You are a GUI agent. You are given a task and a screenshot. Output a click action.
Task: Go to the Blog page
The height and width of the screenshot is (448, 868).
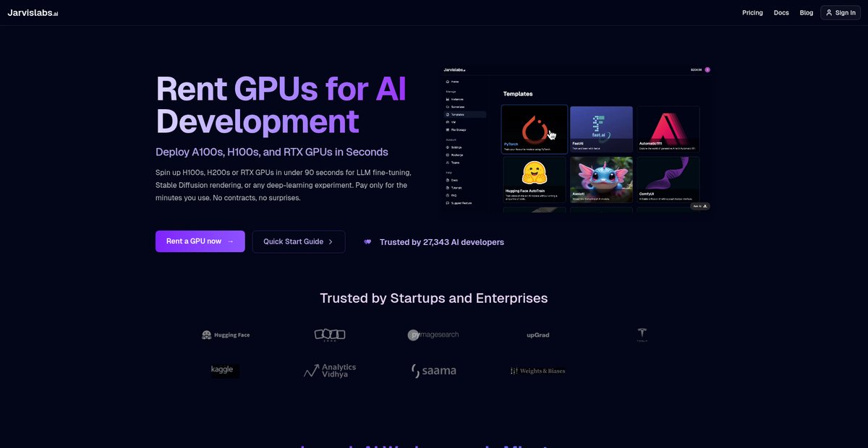[x=807, y=12]
